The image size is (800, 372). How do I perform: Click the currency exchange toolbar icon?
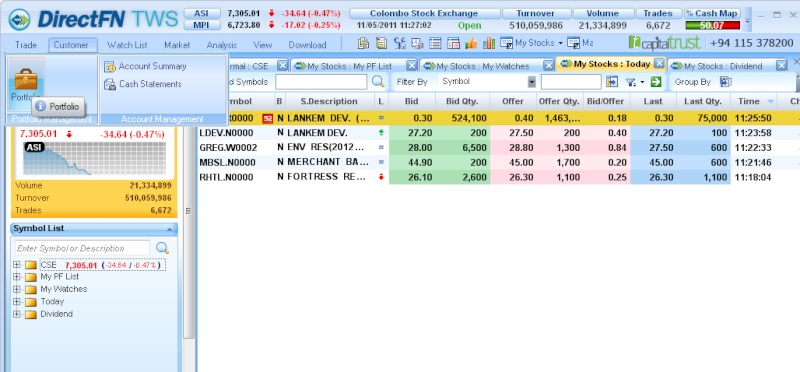[399, 44]
